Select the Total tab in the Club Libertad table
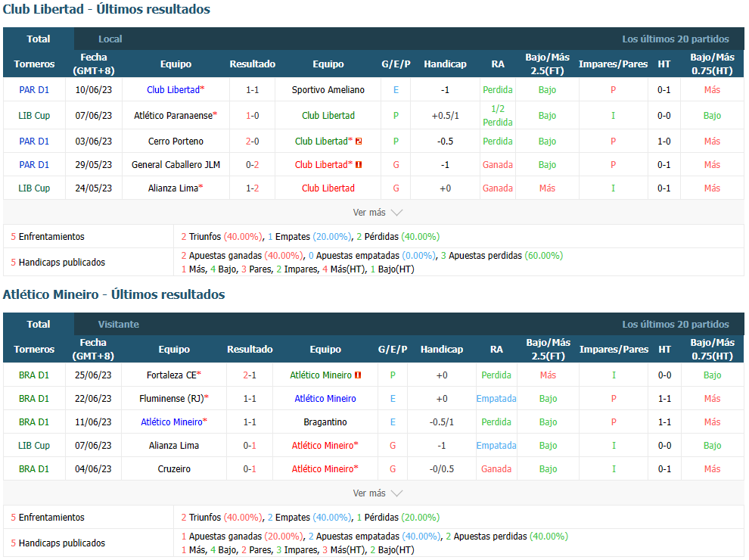Viewport: 749px width, 560px height. coord(39,39)
